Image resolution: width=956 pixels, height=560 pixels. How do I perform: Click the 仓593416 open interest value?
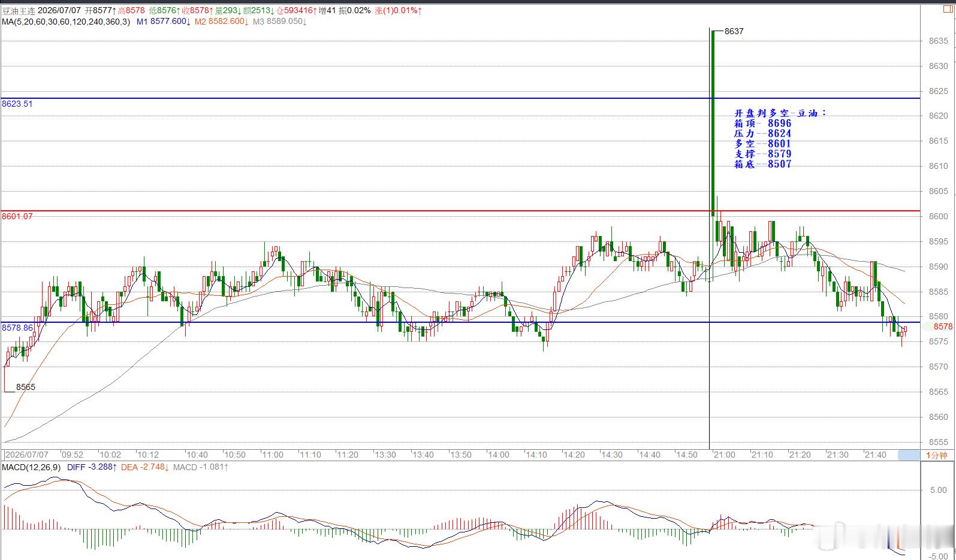297,11
